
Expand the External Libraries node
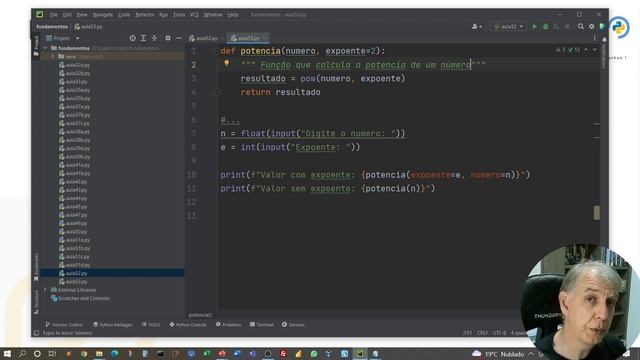point(45,290)
